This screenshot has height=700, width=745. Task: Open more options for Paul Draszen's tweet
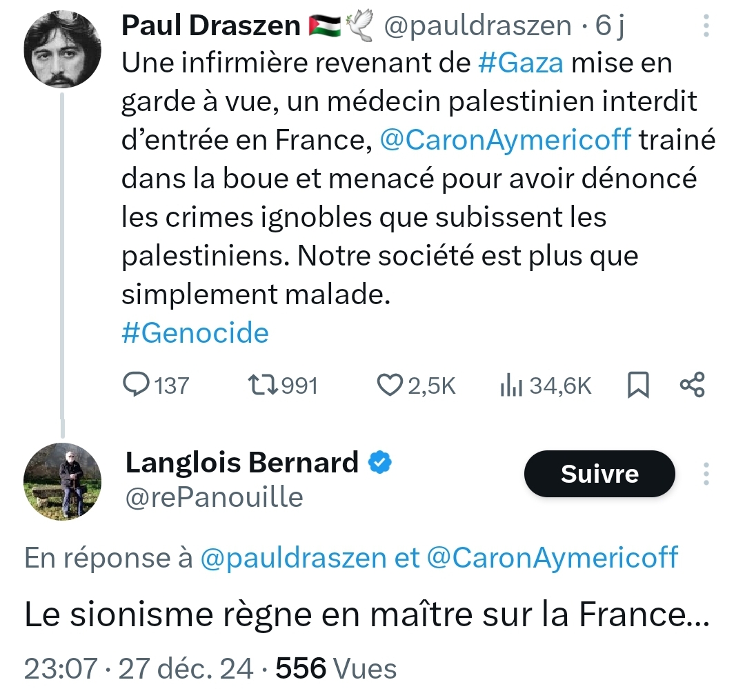click(705, 26)
